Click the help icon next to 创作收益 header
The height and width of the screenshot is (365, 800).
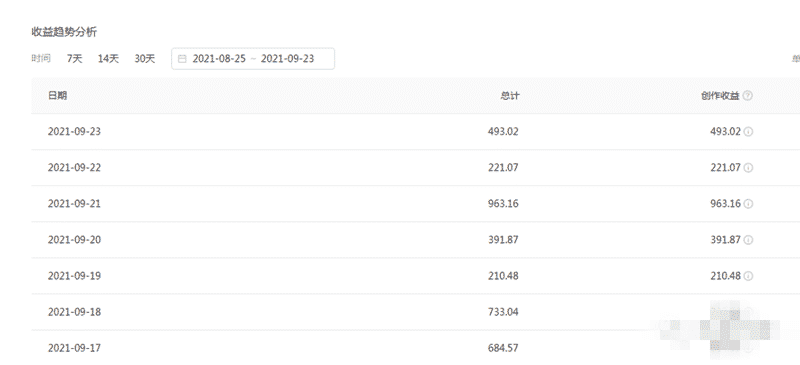[747, 95]
